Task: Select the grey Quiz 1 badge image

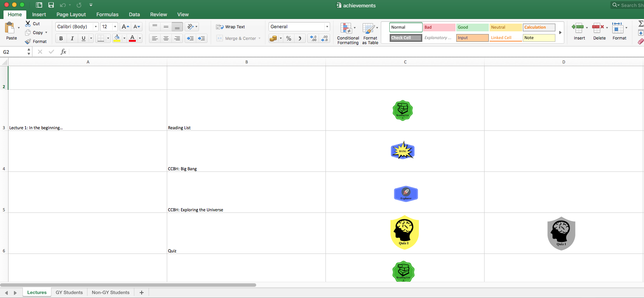Action: pos(561,233)
